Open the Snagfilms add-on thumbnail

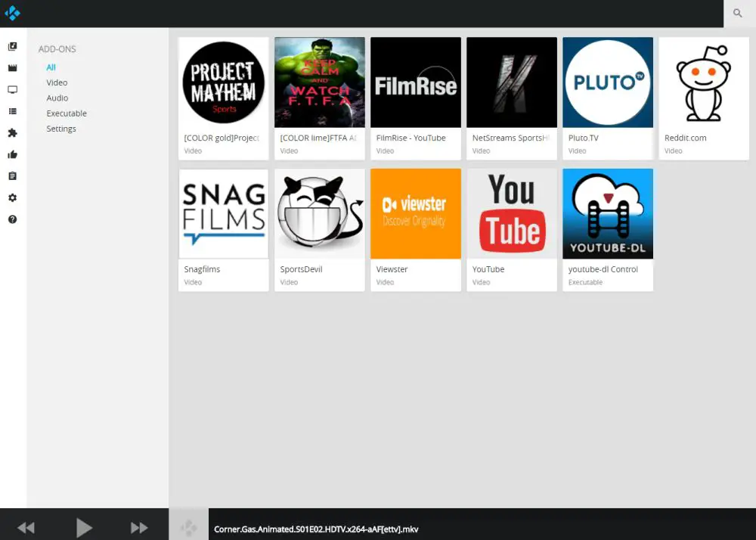pyautogui.click(x=224, y=213)
